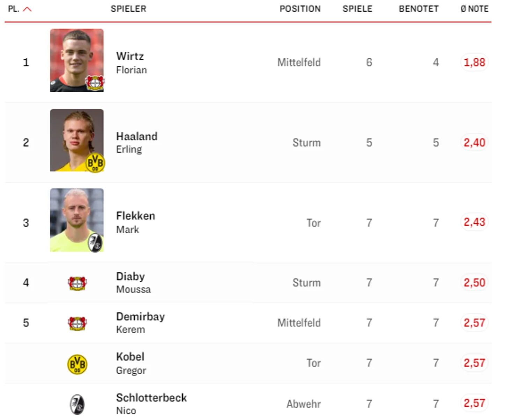510x420 pixels.
Task: Click Bayer Leverkusen crest next to Diaby
Action: [77, 283]
